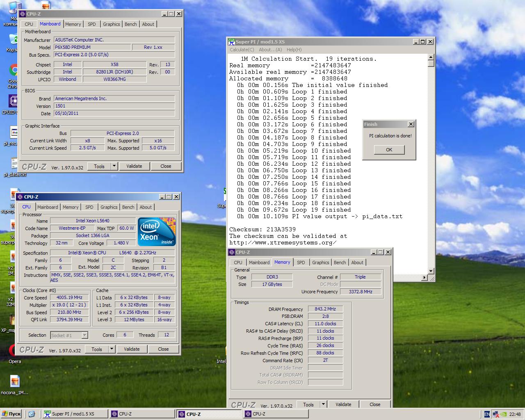Click the Checksum: 213A3539 line
Viewport: 525px width, 420px height.
262,229
